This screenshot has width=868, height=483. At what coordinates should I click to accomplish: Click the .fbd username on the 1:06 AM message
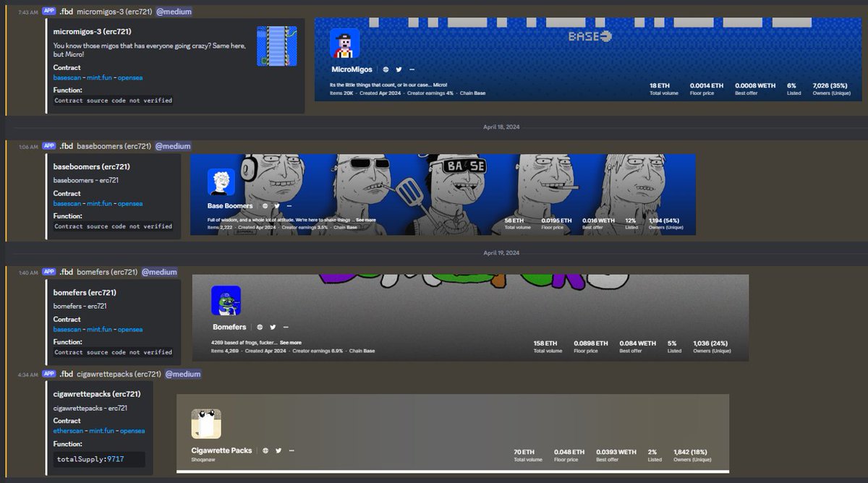tap(66, 145)
